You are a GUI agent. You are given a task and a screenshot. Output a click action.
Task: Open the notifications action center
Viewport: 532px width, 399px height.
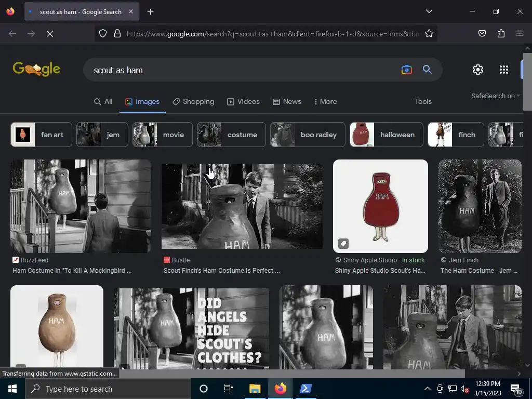tap(516, 389)
